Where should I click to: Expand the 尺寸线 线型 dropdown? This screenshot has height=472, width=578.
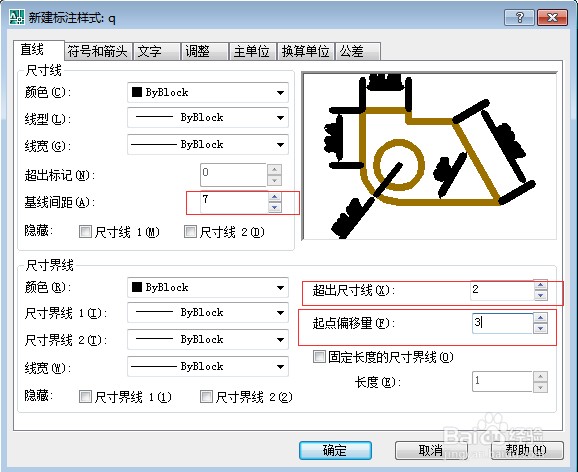tap(208, 118)
